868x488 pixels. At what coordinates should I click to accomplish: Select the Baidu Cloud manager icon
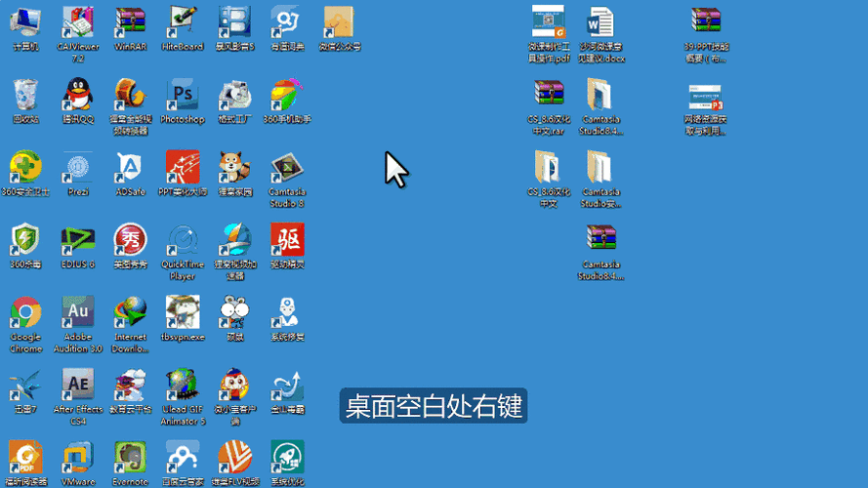[183, 457]
